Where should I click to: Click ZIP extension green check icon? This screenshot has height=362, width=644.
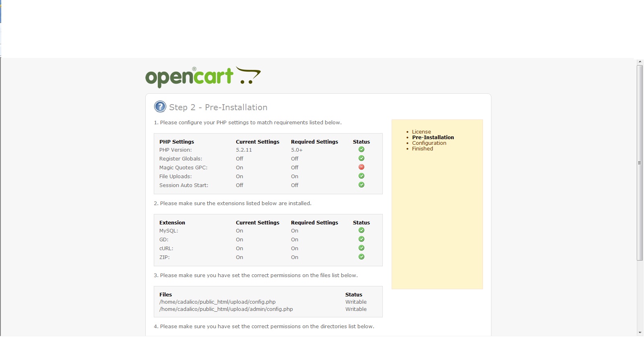[x=361, y=257]
